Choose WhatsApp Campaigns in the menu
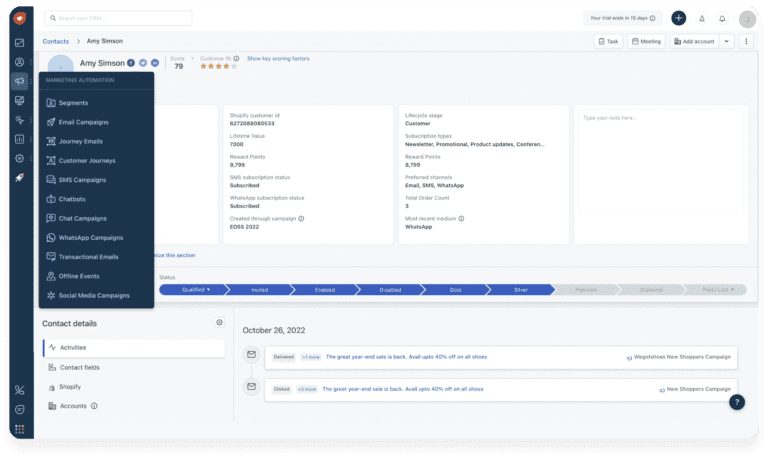 click(x=90, y=237)
